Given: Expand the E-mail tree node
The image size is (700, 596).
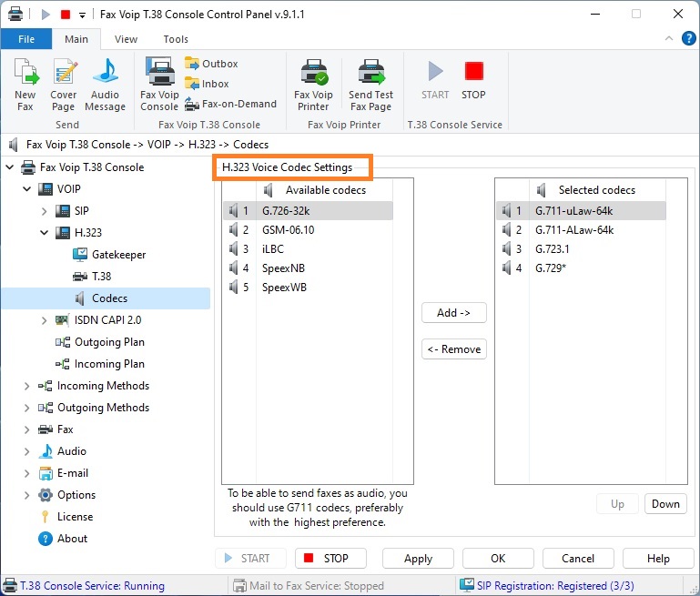Looking at the screenshot, I should [26, 473].
